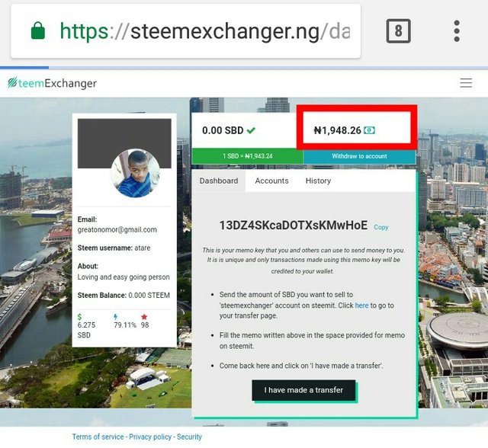This screenshot has width=488, height=448.
Task: Tap the browser tabs counter icon
Action: 398,30
